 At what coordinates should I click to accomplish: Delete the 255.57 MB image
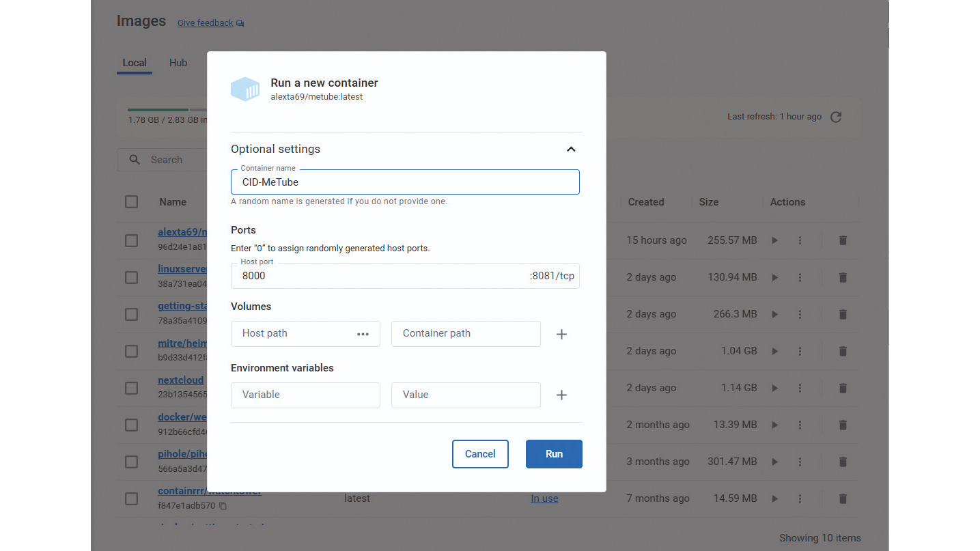[x=843, y=240]
